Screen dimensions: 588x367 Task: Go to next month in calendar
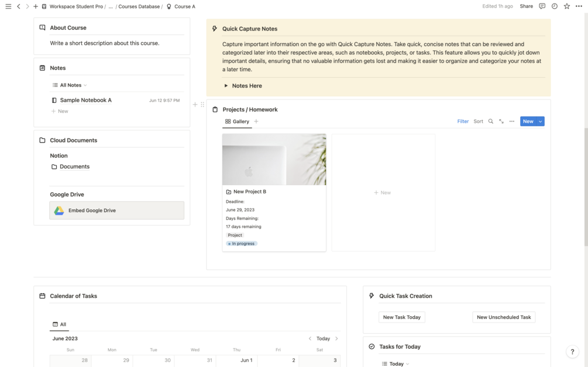click(x=336, y=338)
